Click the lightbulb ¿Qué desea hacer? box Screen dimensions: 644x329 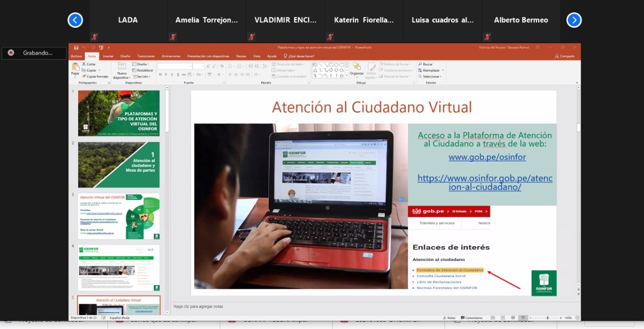298,56
